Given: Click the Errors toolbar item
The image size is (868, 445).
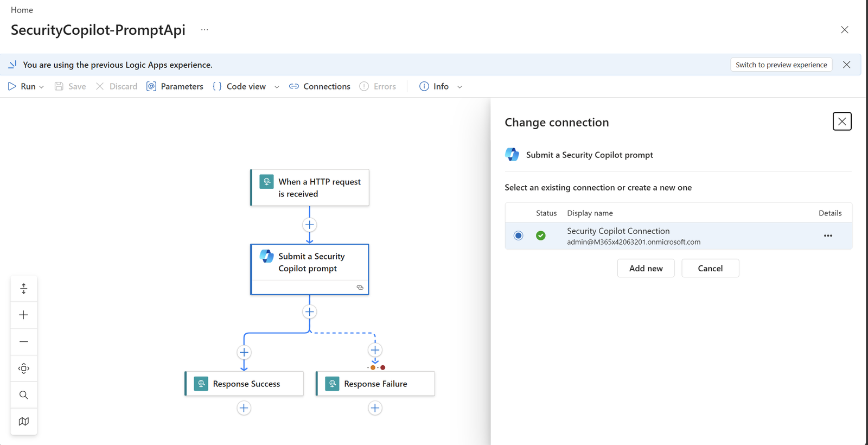Looking at the screenshot, I should [x=378, y=86].
